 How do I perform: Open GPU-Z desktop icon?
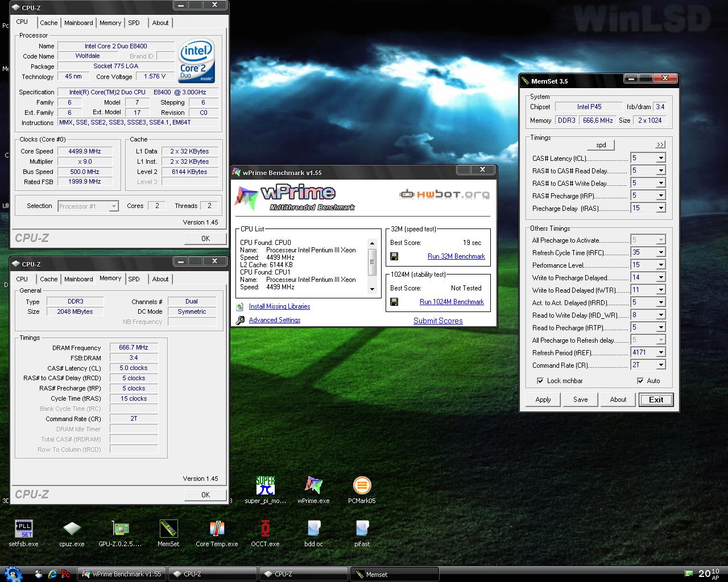(x=120, y=529)
